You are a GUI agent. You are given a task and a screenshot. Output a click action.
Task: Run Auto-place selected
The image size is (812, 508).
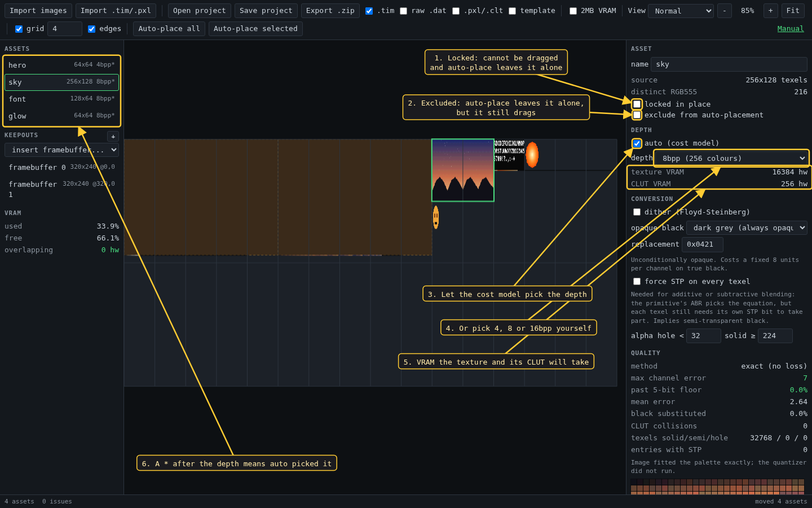[x=255, y=29]
